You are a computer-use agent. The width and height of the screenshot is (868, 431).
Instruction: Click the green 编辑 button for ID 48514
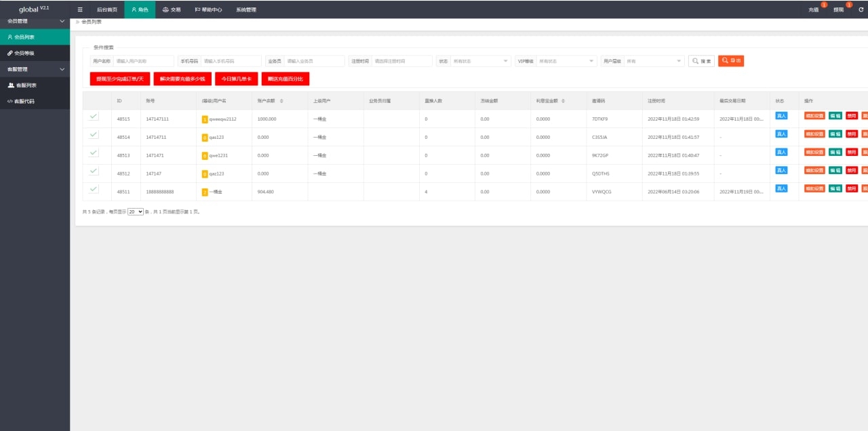coord(835,134)
